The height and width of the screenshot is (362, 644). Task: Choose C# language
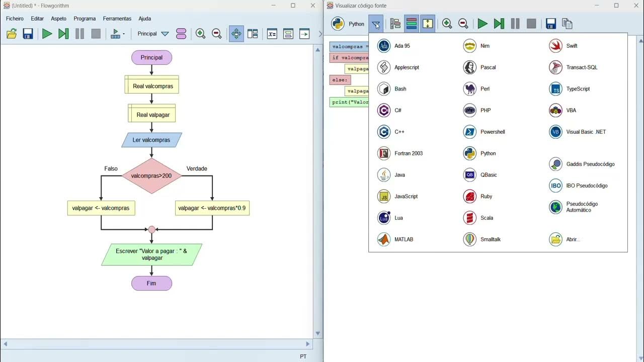click(x=389, y=111)
